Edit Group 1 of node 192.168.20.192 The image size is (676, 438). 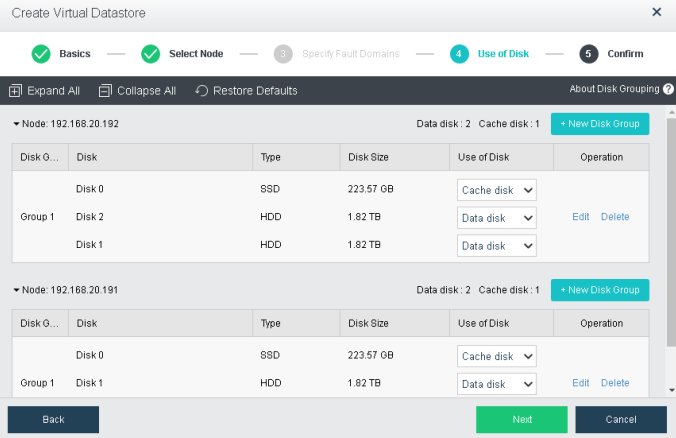point(581,217)
